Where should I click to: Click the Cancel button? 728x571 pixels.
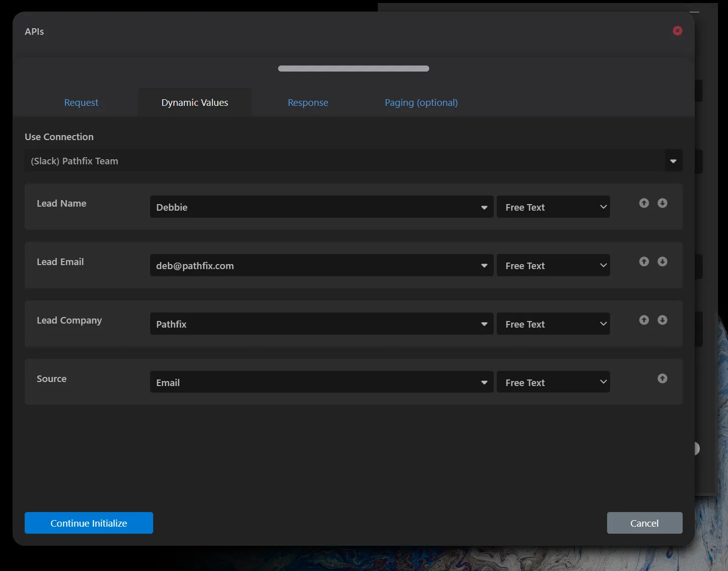tap(644, 523)
